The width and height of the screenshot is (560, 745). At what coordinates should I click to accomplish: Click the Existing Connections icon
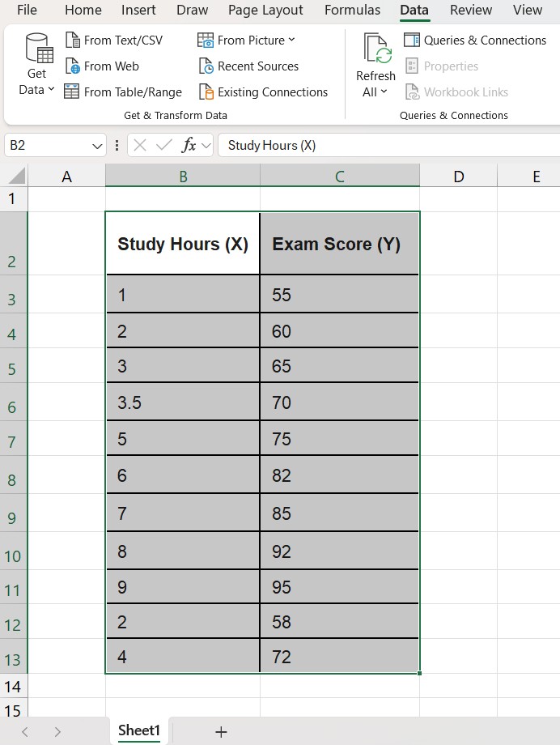[206, 92]
